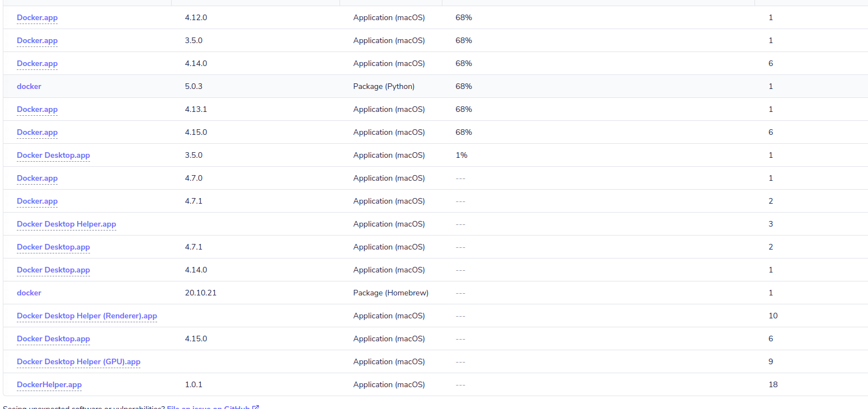The height and width of the screenshot is (409, 868).
Task: Open Docker Desktop.app version 4.14.0 details
Action: coord(53,270)
